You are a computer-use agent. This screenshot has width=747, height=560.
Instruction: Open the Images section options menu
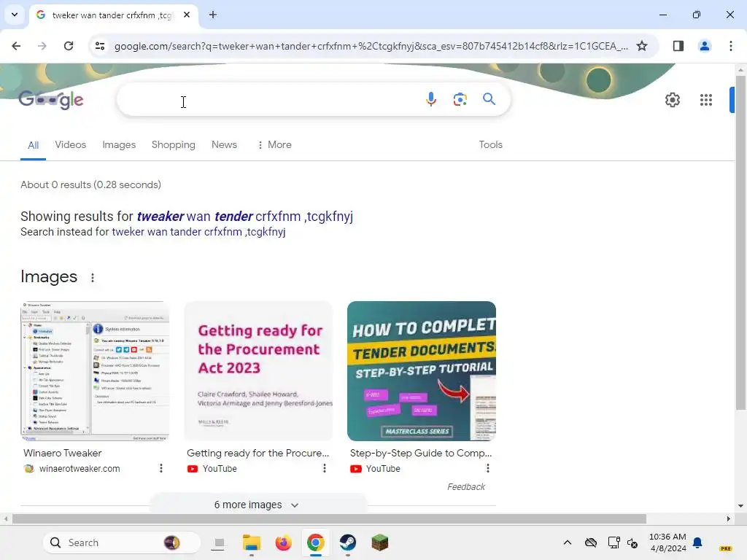pos(93,278)
